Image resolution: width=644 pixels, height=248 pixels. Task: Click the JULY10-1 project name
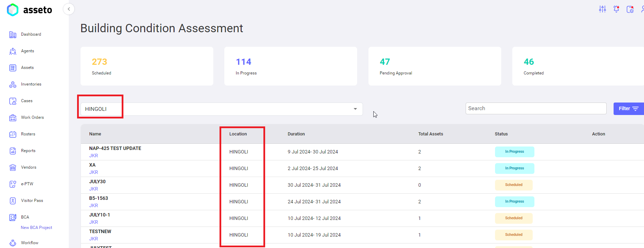[100, 215]
